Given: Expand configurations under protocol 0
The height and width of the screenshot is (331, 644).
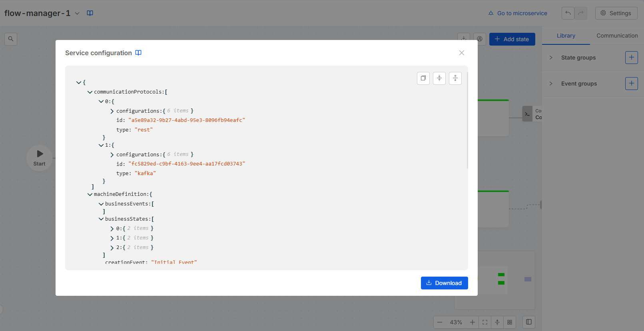Looking at the screenshot, I should click(112, 111).
